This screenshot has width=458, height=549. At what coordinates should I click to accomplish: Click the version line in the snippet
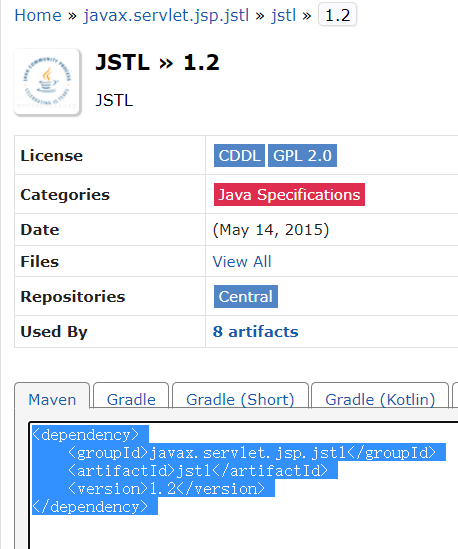coord(166,488)
